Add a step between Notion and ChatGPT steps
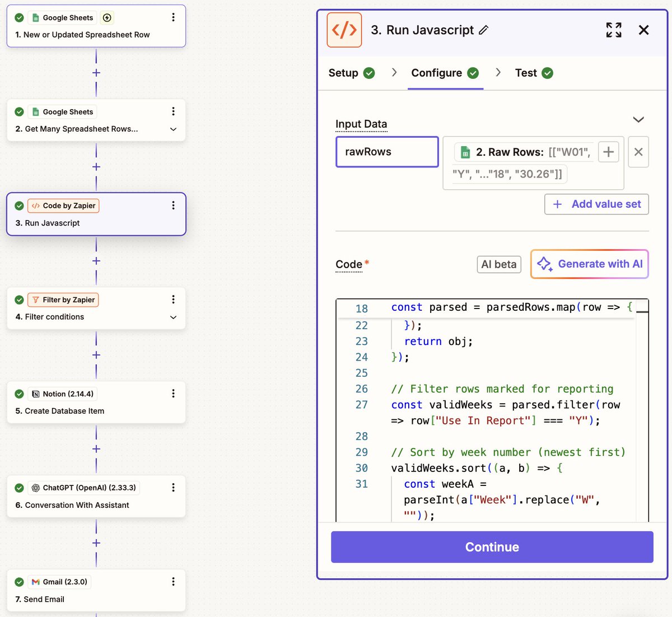 click(96, 449)
